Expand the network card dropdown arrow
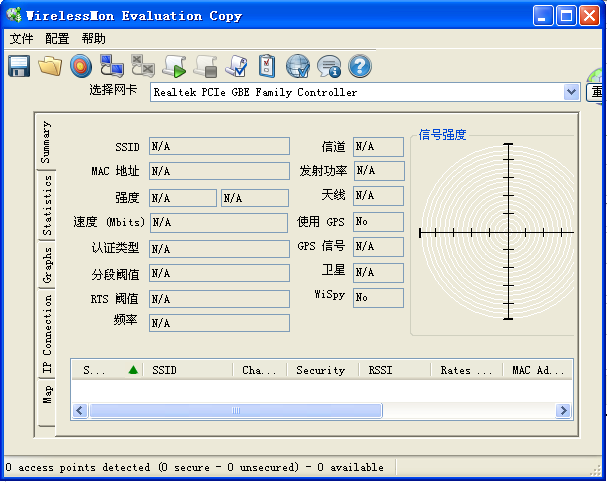Image resolution: width=607 pixels, height=482 pixels. coord(571,92)
